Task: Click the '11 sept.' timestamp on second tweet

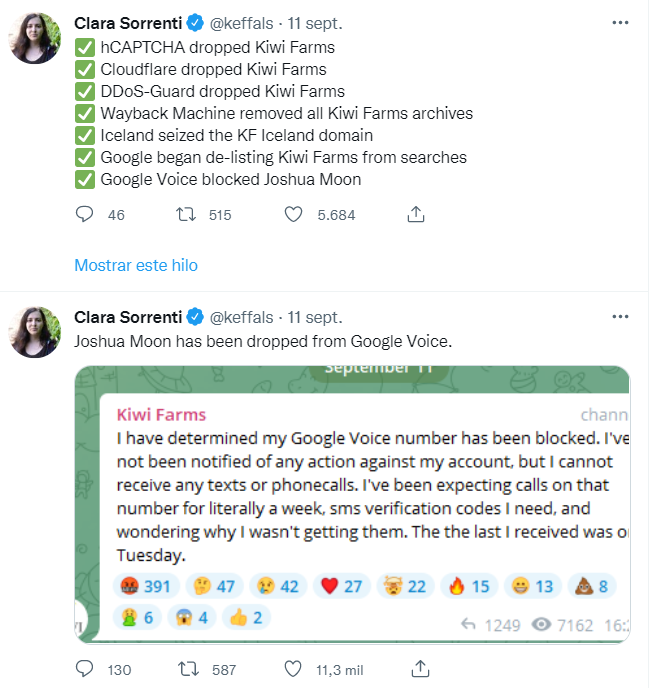Action: pyautogui.click(x=314, y=317)
